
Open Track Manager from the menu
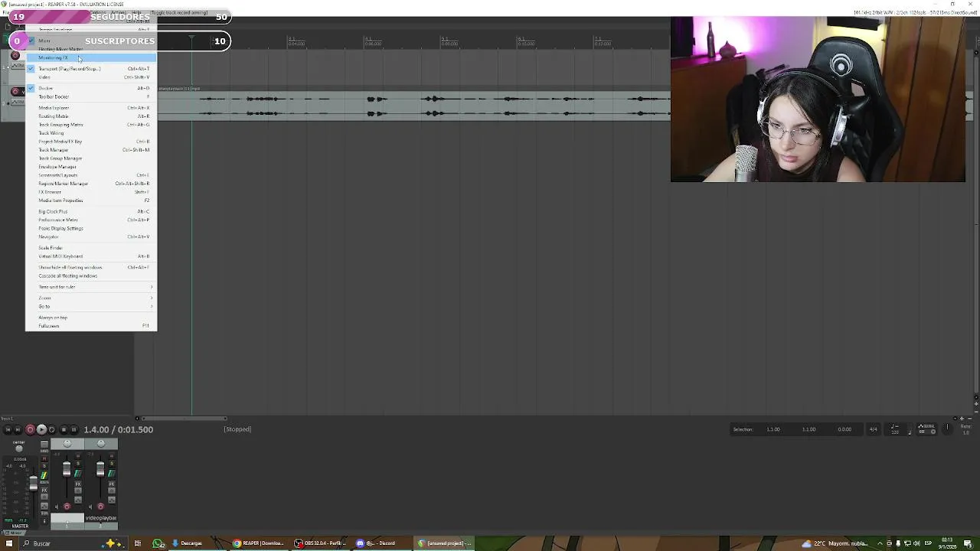(x=91, y=150)
